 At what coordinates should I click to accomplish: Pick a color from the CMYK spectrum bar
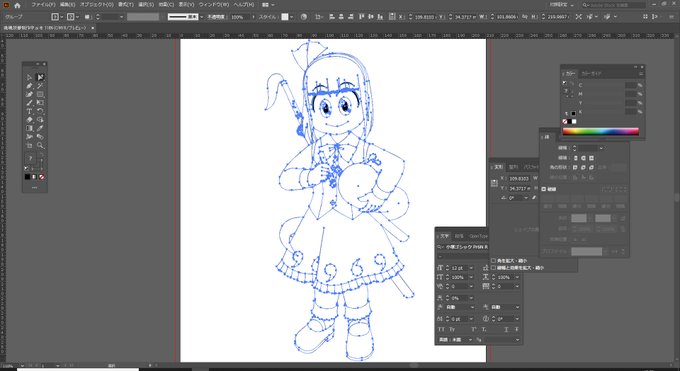(x=600, y=132)
